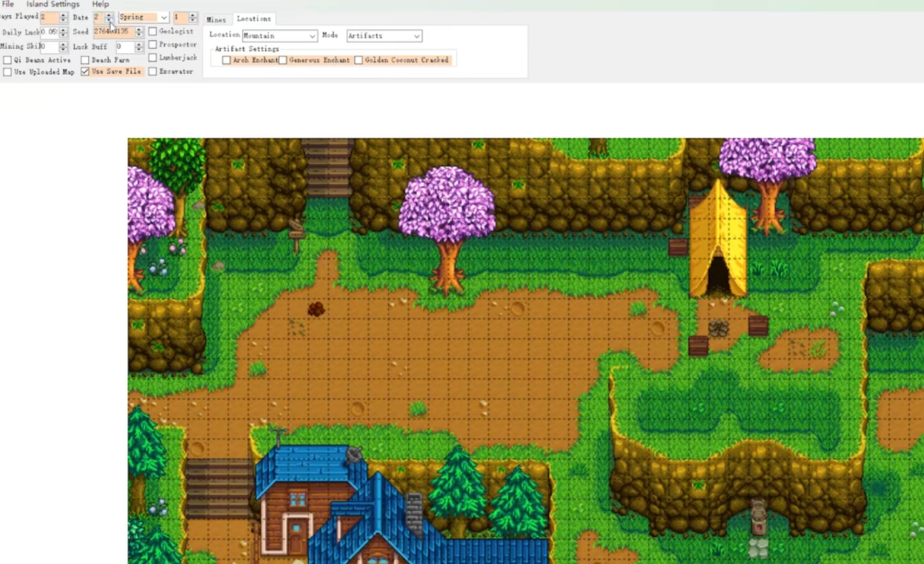Enable the Geologist profession checkbox

(x=153, y=31)
